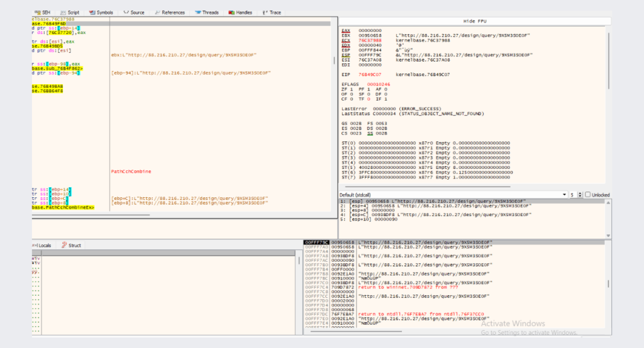Screen dimensions: 644x348
Task: Select the IF flag in registers
Action: pyautogui.click(x=381, y=99)
